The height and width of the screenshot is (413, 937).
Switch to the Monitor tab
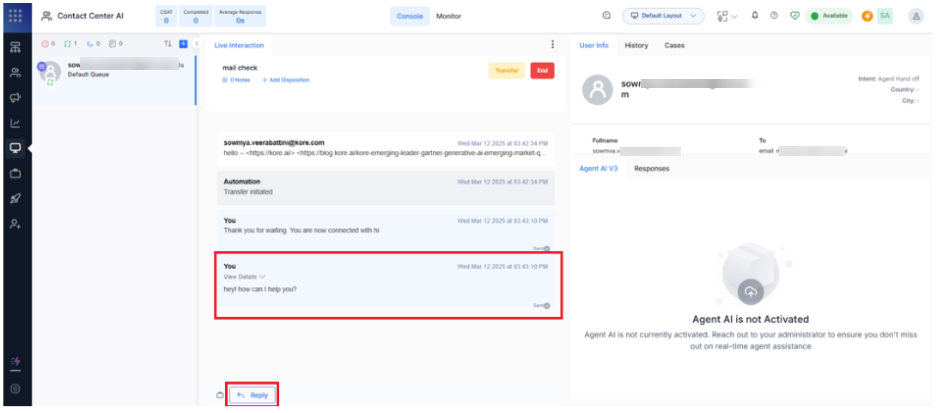pos(448,16)
